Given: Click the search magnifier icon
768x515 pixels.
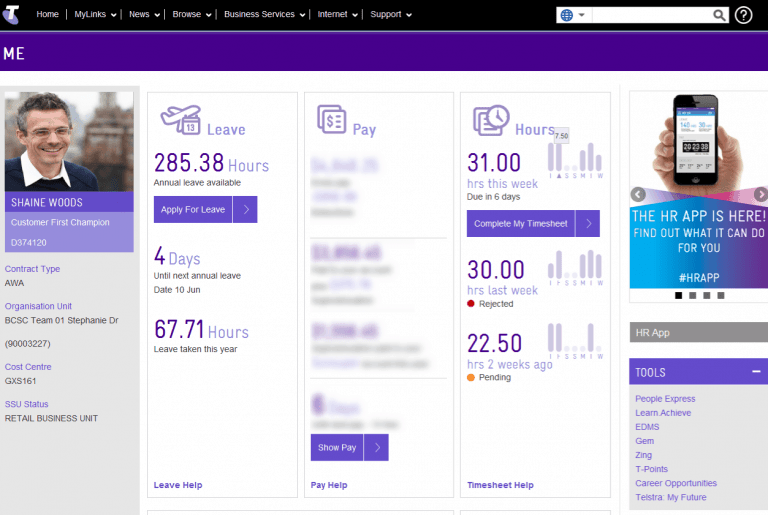Looking at the screenshot, I should pyautogui.click(x=719, y=15).
